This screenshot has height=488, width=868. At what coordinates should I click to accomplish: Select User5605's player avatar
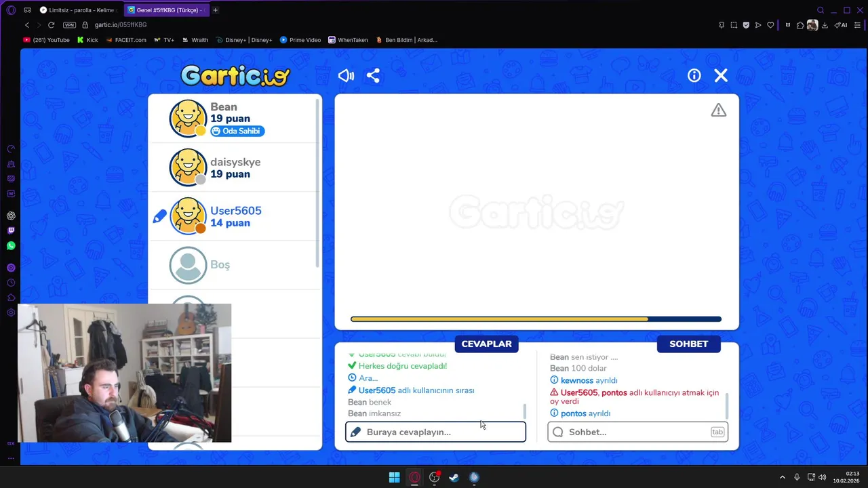coord(188,216)
